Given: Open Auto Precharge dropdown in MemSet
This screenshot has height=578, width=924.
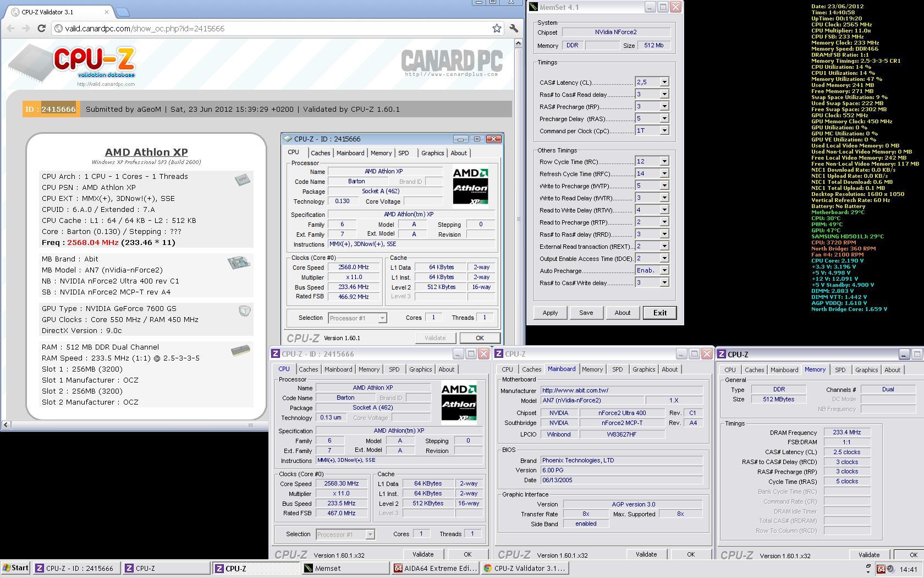Looking at the screenshot, I should point(664,270).
